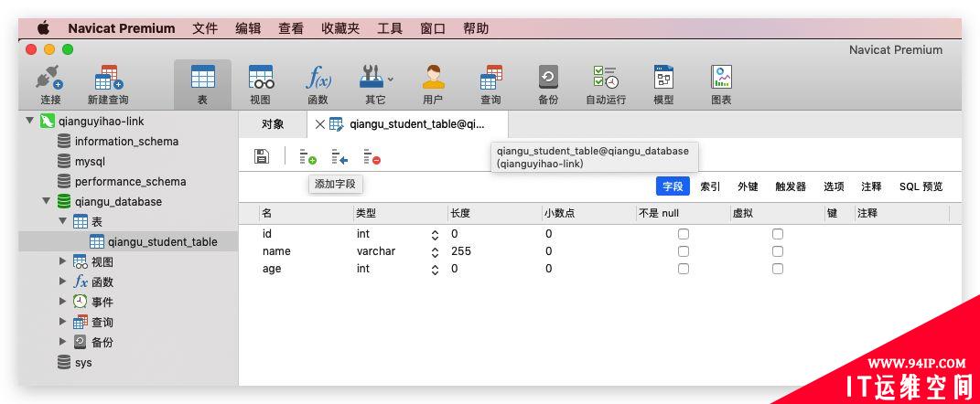The image size is (980, 404).
Task: Open the 帮助 menu
Action: click(x=476, y=28)
